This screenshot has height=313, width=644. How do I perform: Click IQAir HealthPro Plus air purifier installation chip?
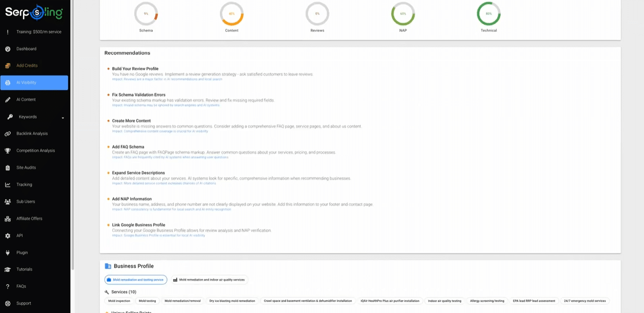point(390,301)
